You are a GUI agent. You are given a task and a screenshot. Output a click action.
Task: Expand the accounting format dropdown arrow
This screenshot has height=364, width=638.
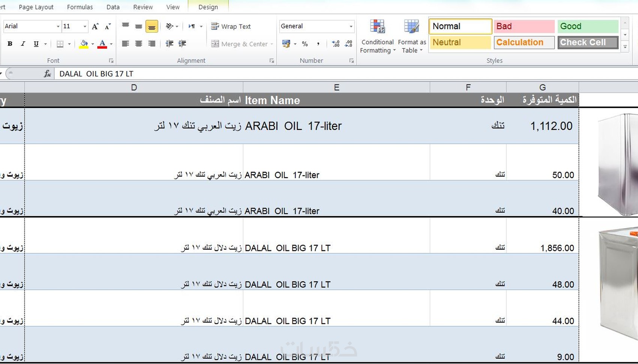click(295, 44)
